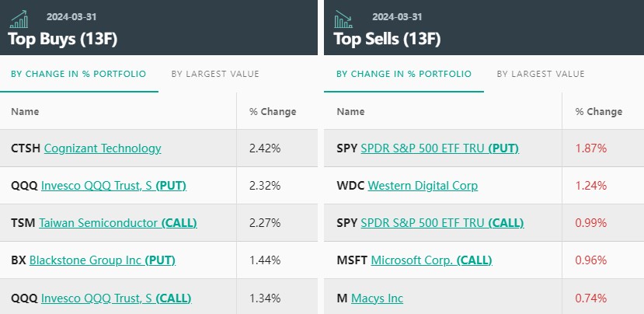
Task: Click the Top Buys rising chart icon
Action: tap(21, 19)
